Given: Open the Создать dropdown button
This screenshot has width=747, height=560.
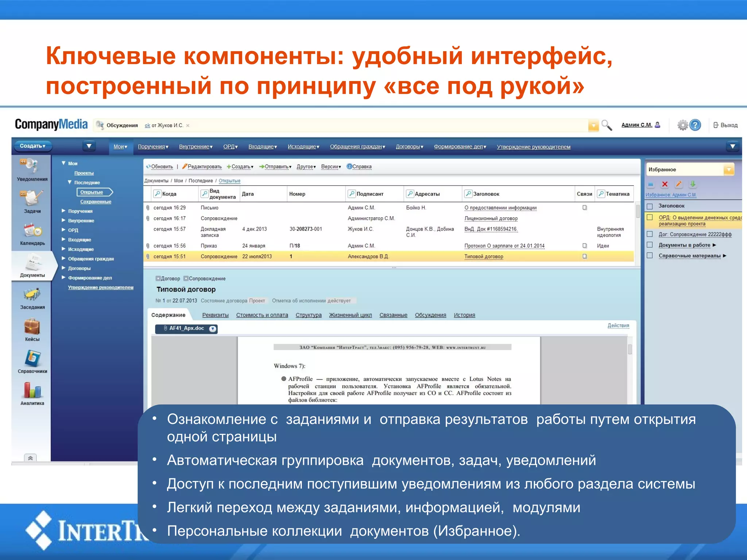Looking at the screenshot, I should [33, 146].
